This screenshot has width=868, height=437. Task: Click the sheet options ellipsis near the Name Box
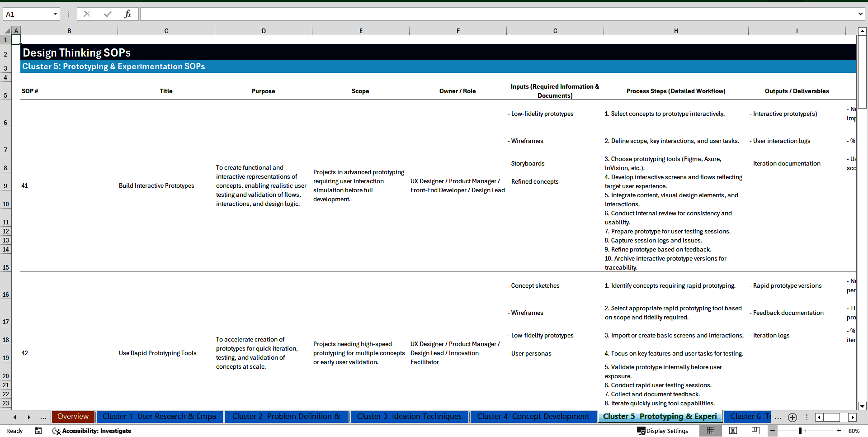[x=68, y=14]
